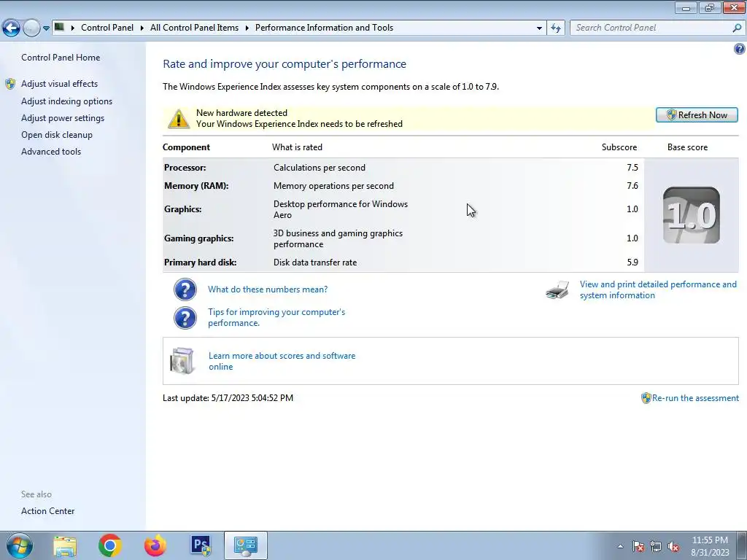
Task: Open Control Panel Home
Action: (x=61, y=58)
